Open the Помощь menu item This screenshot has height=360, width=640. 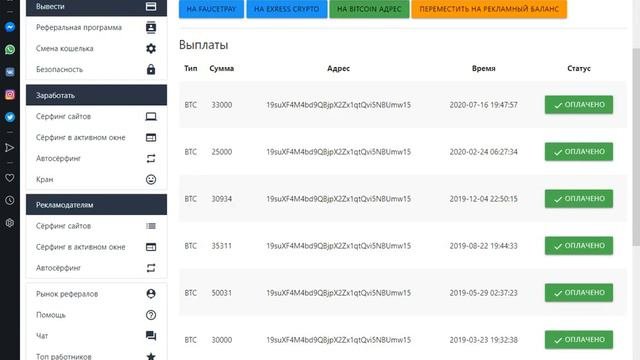(96, 315)
